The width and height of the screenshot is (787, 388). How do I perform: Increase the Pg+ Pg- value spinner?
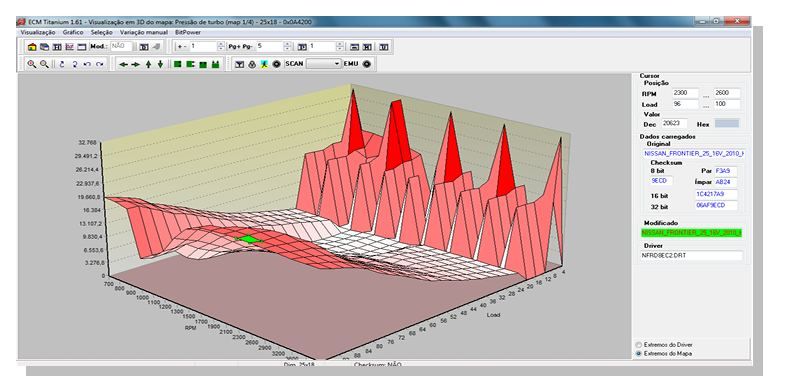point(287,44)
